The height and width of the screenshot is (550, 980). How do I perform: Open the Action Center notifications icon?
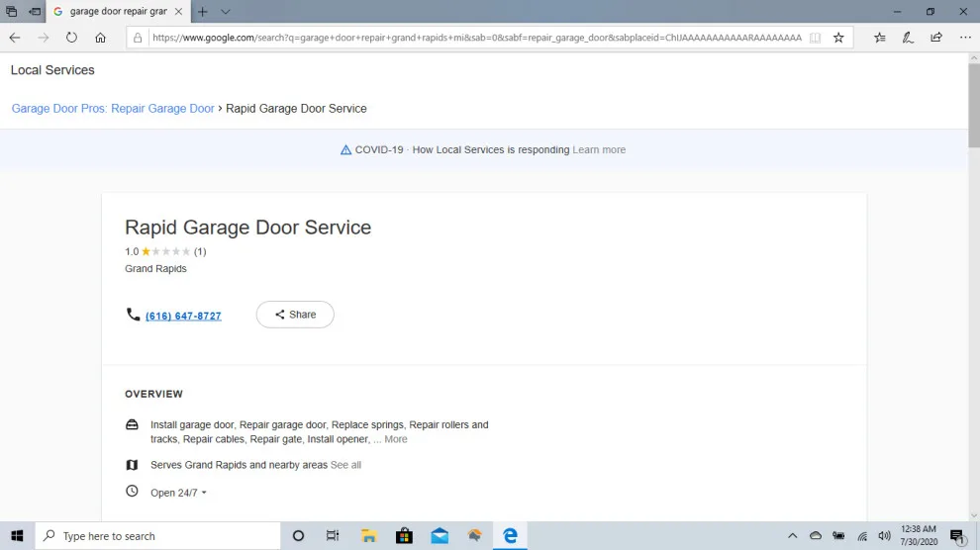tap(957, 535)
